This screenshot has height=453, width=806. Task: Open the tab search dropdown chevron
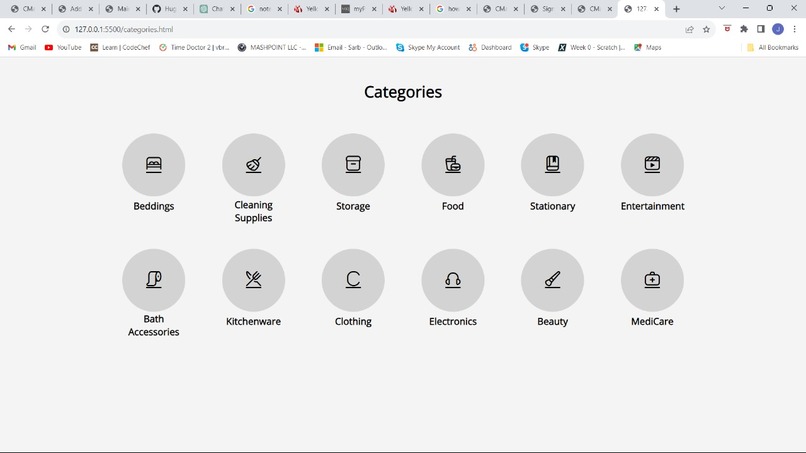[x=722, y=8]
